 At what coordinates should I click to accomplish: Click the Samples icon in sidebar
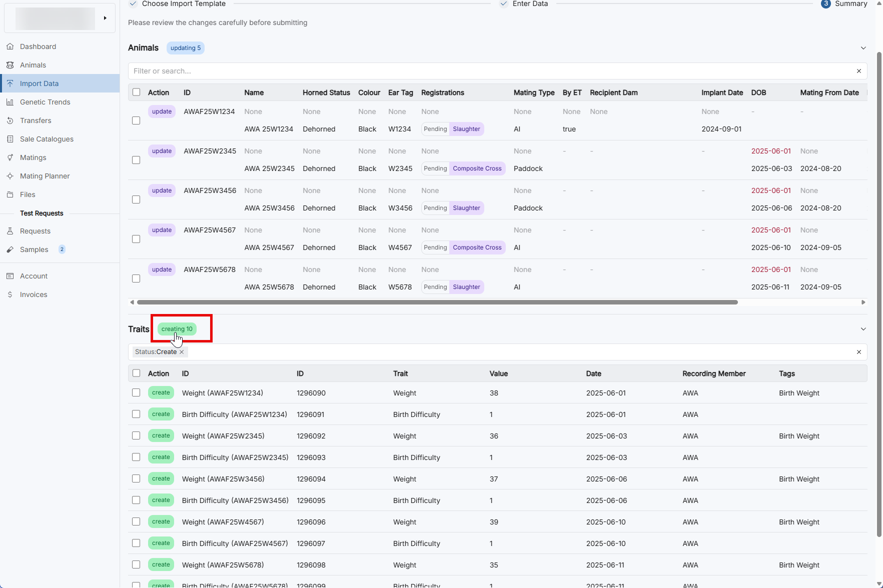(x=10, y=249)
